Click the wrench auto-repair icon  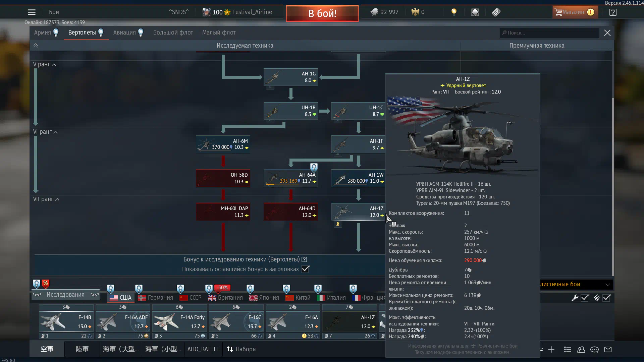pyautogui.click(x=575, y=298)
